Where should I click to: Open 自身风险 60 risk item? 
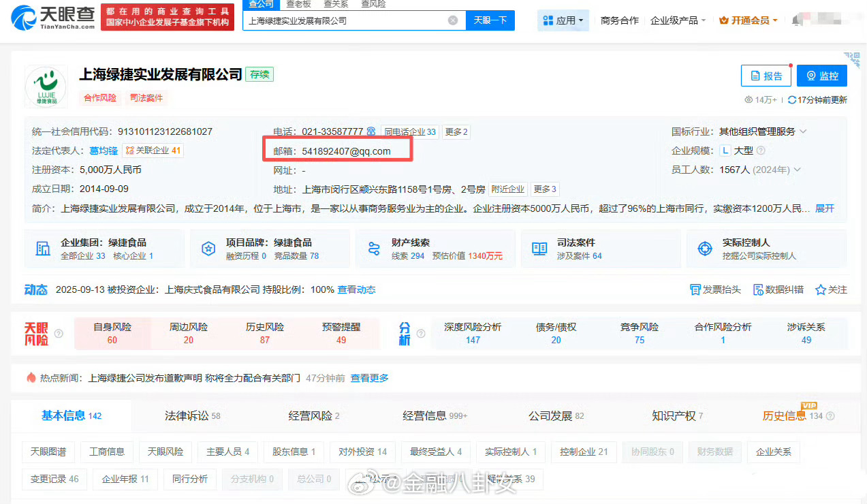tap(112, 333)
